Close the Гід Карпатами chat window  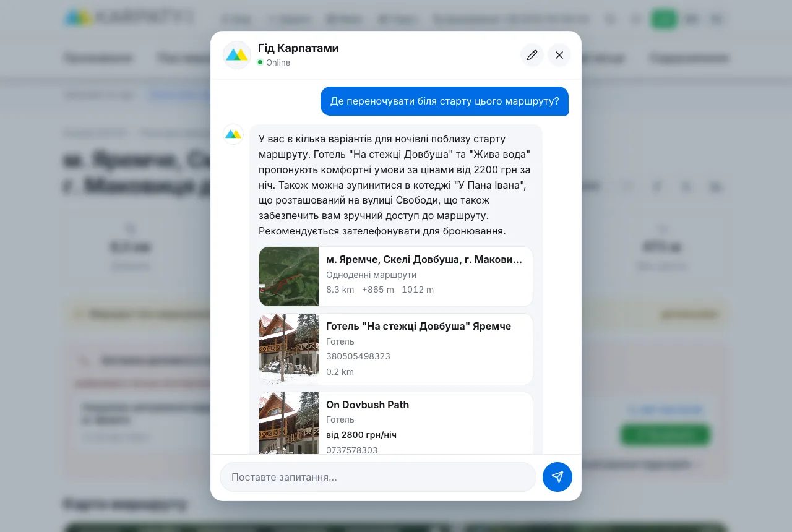tap(559, 55)
